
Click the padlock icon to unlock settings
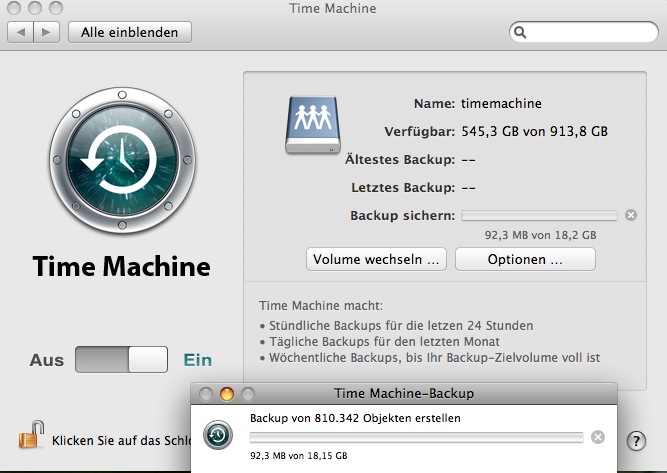coord(32,436)
